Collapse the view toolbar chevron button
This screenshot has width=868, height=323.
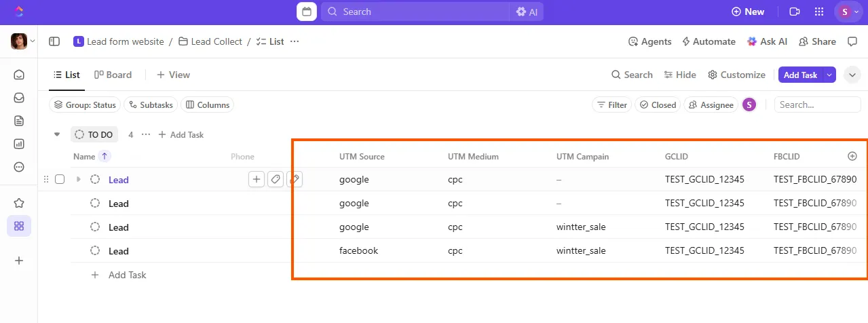(852, 75)
